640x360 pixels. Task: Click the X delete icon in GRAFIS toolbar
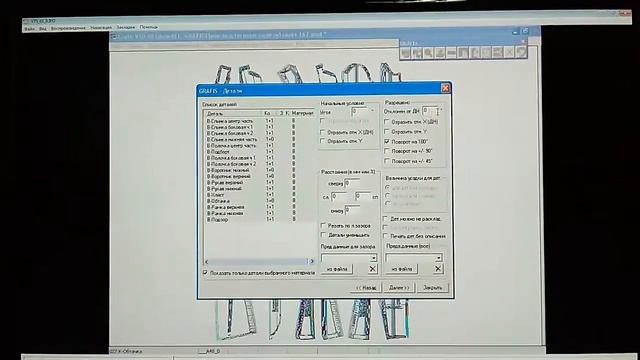[509, 53]
